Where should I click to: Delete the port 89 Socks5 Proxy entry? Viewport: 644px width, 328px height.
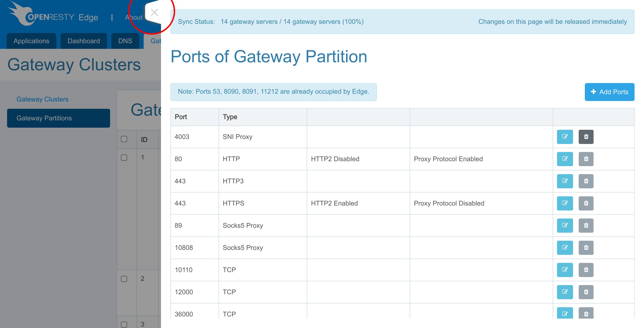pyautogui.click(x=586, y=225)
